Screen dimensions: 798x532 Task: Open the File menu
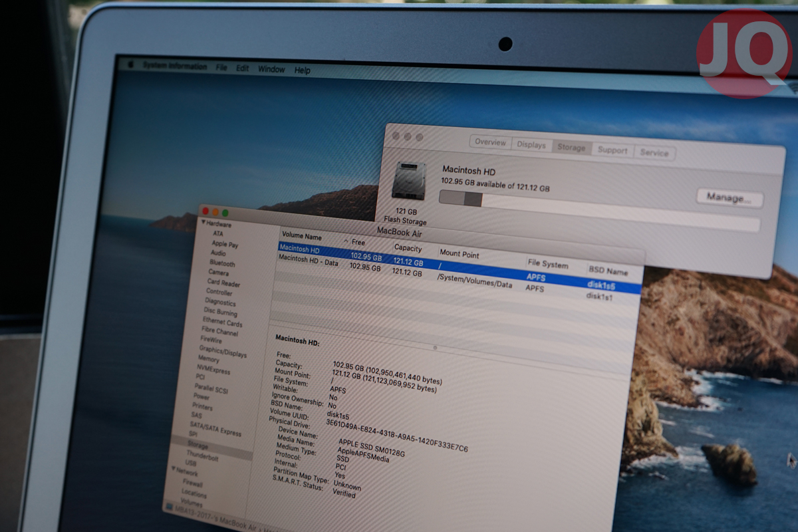click(x=221, y=68)
